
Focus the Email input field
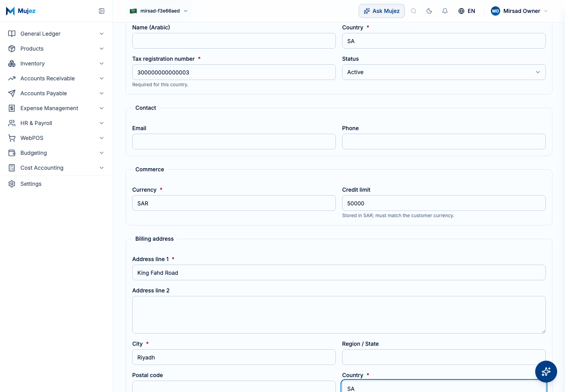coord(234,142)
